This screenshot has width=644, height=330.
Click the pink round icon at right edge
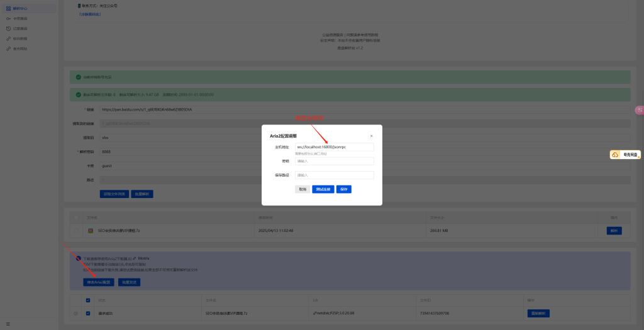point(640,110)
